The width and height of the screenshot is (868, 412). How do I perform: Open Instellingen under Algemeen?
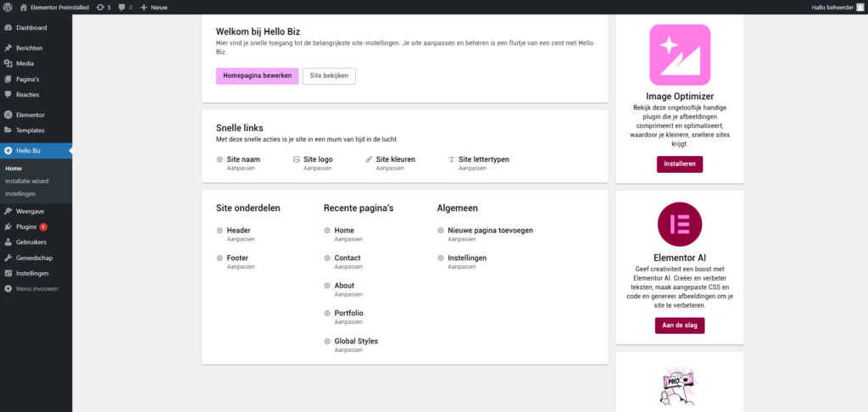point(467,258)
